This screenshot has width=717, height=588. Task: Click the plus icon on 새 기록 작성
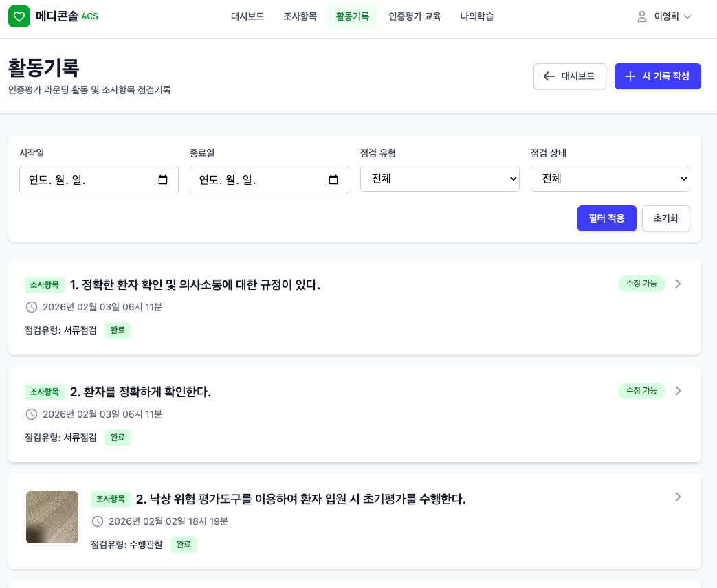[x=630, y=76]
